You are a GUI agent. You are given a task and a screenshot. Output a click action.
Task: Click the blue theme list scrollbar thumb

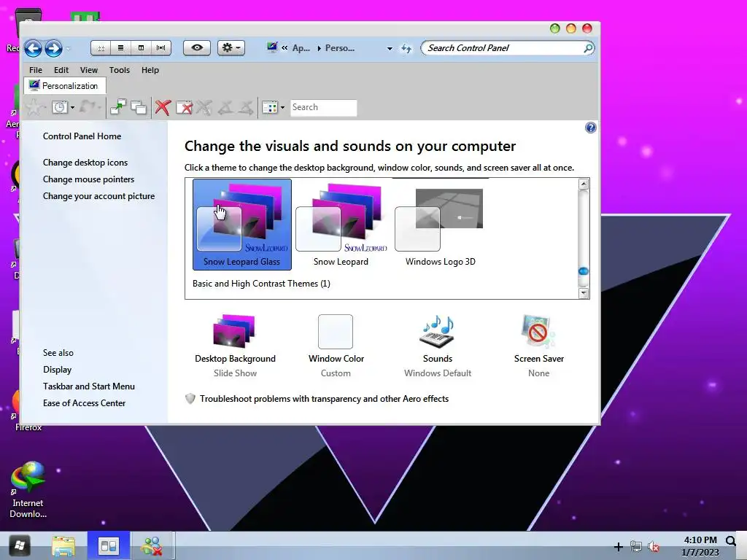point(584,271)
